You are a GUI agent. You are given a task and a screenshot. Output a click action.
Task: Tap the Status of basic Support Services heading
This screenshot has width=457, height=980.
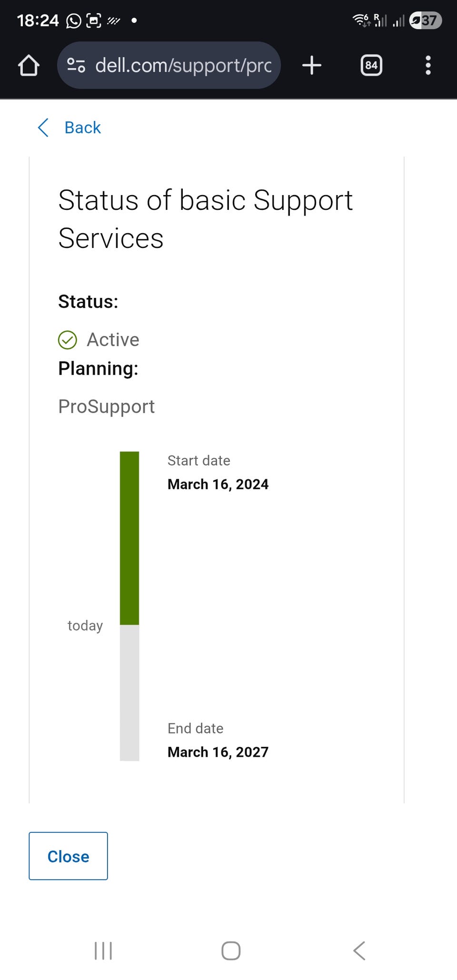point(205,219)
